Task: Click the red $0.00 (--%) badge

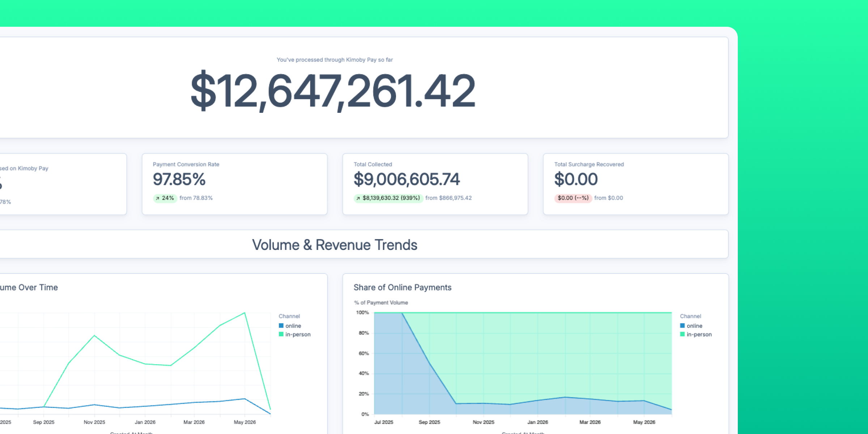Action: (x=573, y=198)
